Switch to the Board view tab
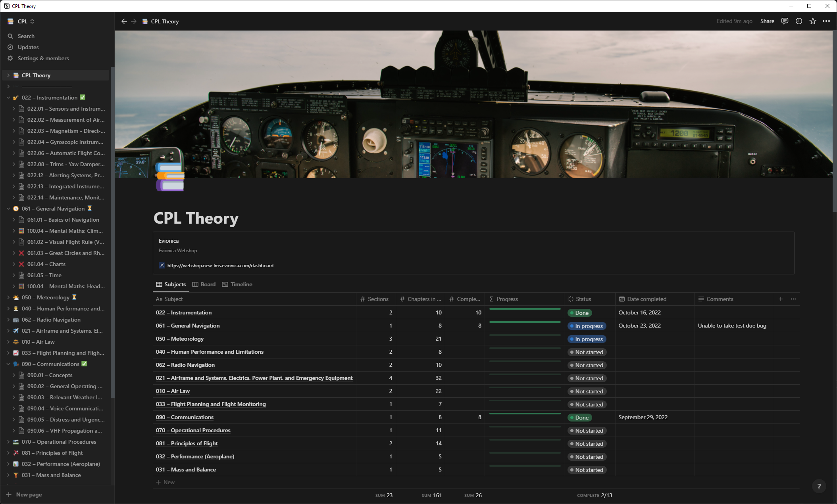This screenshot has height=504, width=837. (204, 284)
